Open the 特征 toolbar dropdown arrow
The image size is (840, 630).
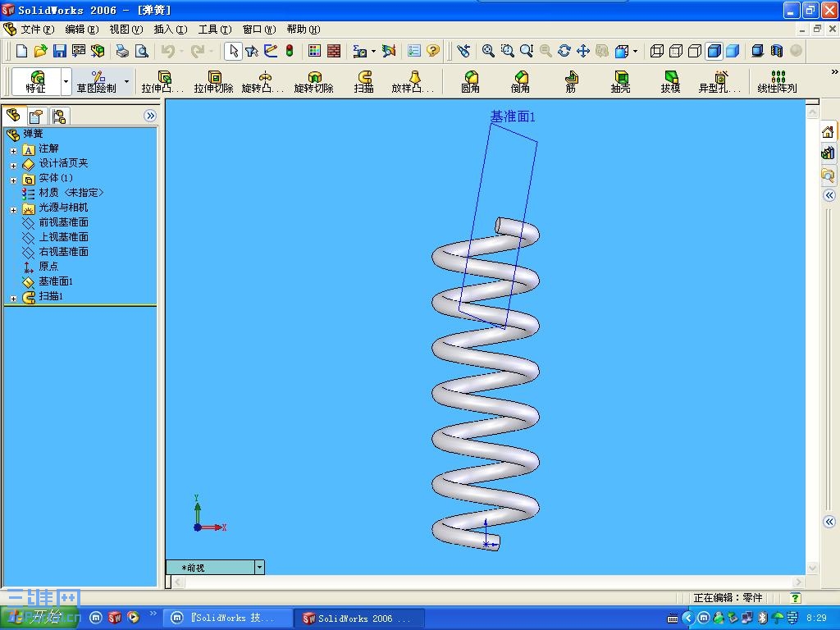[x=66, y=82]
